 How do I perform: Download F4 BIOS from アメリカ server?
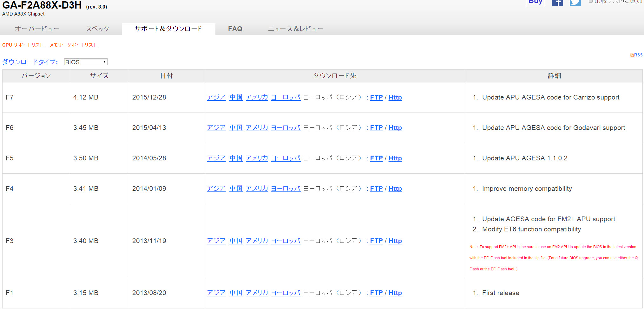[x=257, y=189]
